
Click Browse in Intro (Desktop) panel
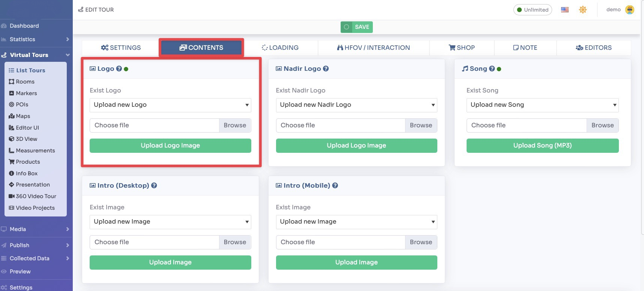coord(235,242)
